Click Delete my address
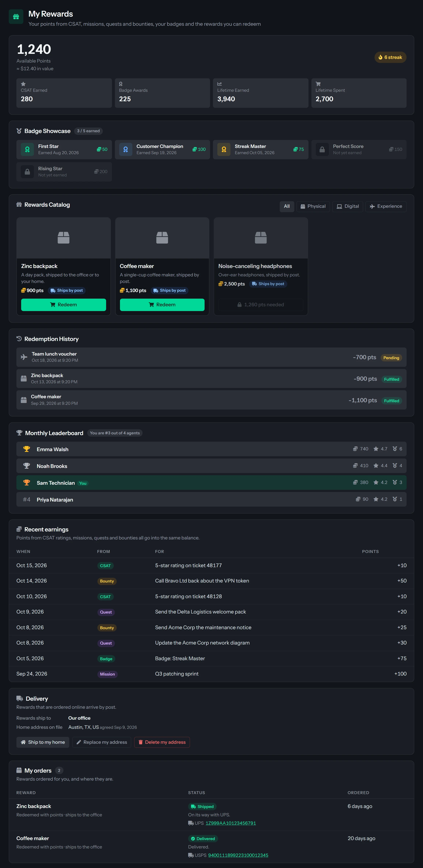Image resolution: width=423 pixels, height=868 pixels. click(162, 742)
